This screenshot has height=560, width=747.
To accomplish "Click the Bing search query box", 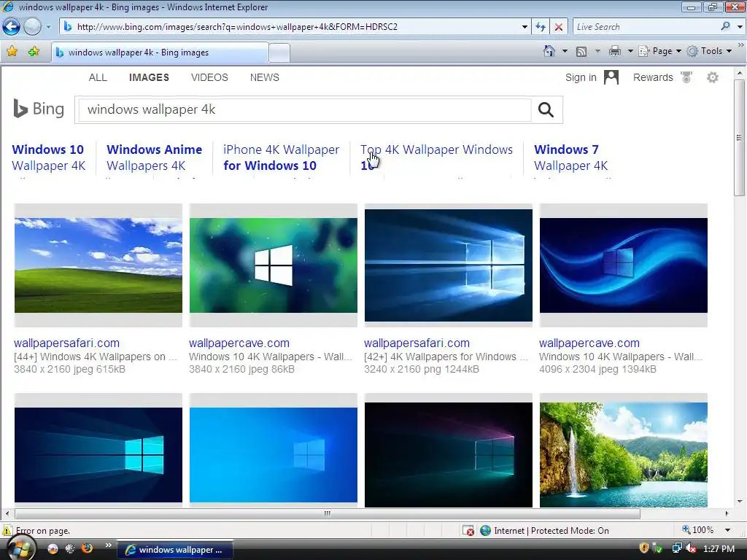I will click(x=305, y=110).
